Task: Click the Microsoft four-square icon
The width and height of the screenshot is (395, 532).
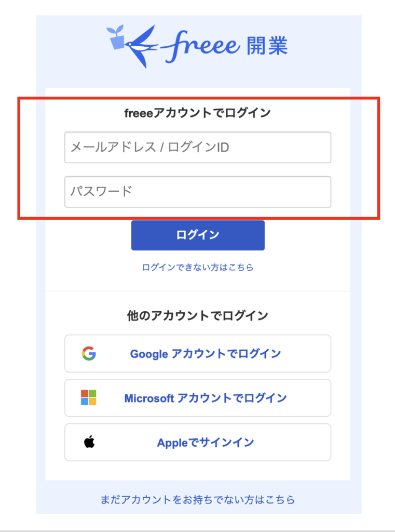Action: click(x=89, y=398)
